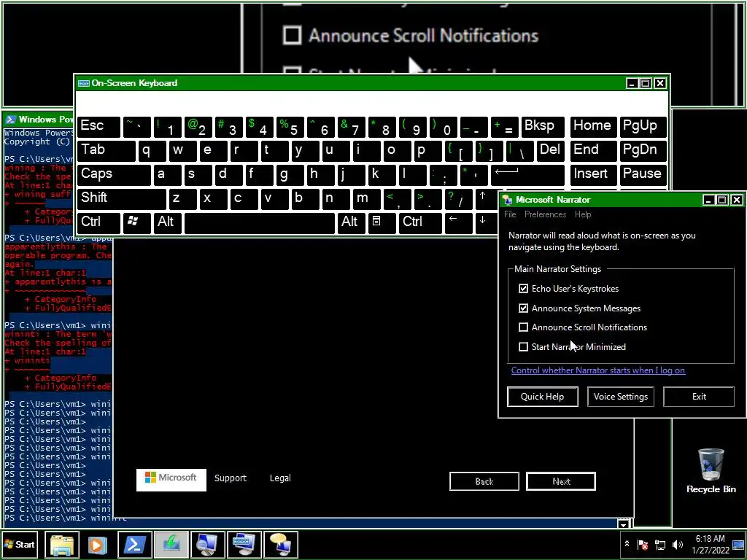Open Magnifier from its taskbar icon
The height and width of the screenshot is (560, 747).
point(208,545)
